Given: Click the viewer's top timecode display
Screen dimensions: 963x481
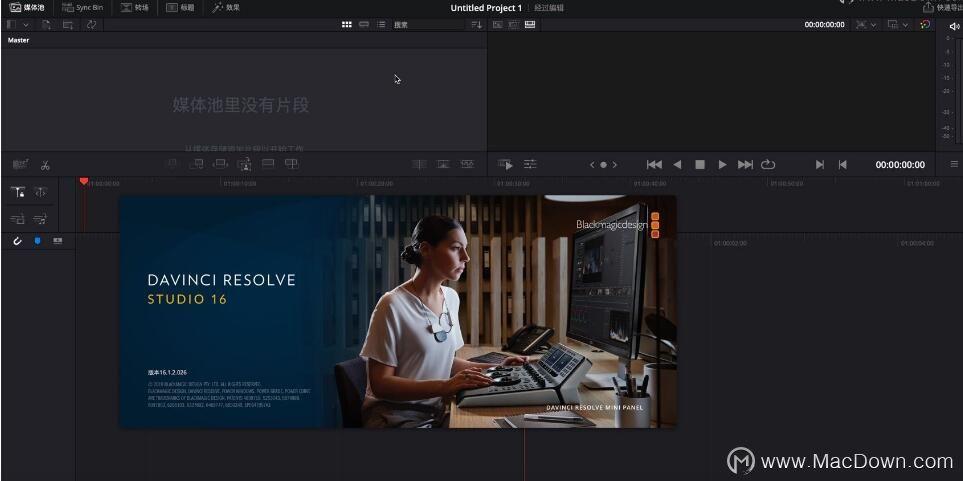Looking at the screenshot, I should (824, 25).
